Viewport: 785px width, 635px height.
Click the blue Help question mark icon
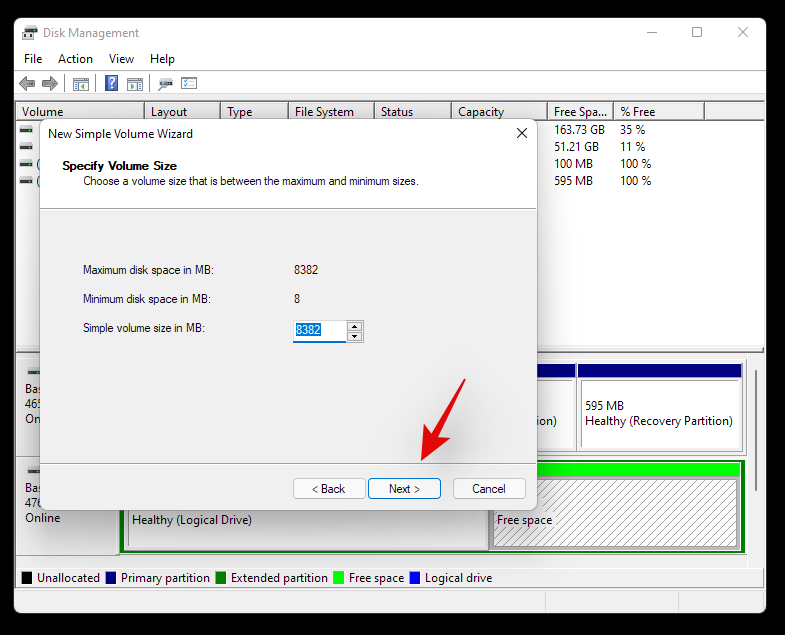[x=112, y=84]
